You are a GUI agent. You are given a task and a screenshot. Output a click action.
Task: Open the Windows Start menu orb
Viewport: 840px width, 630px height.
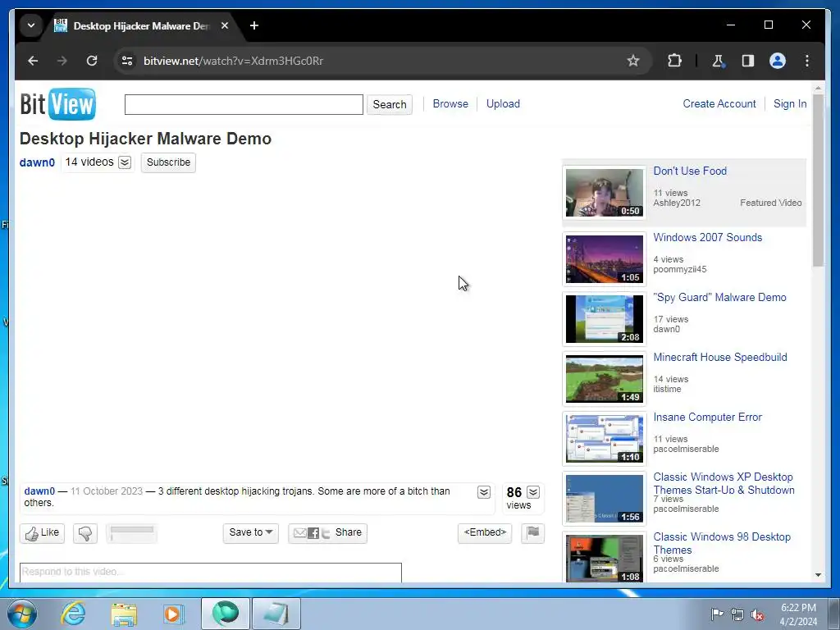22,614
